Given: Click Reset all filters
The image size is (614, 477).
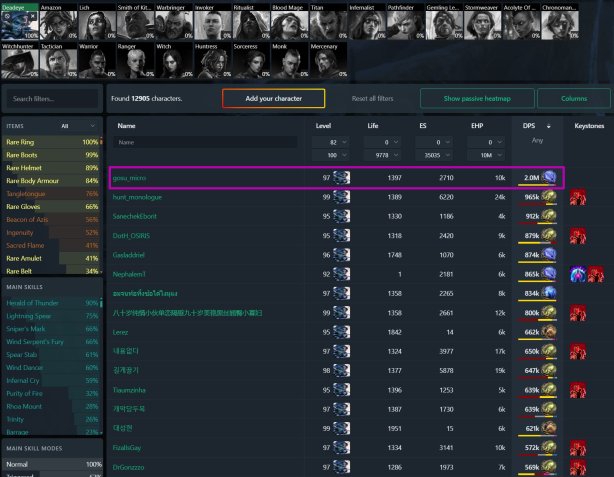Looking at the screenshot, I should pyautogui.click(x=372, y=99).
